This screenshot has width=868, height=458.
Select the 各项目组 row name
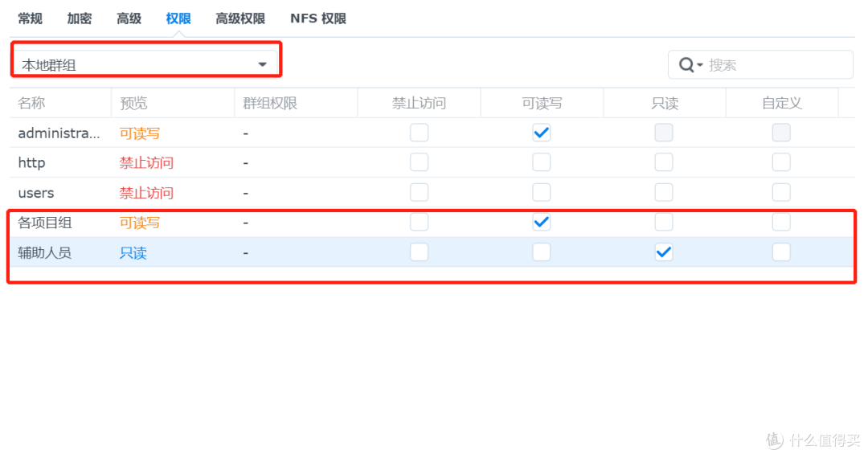[x=45, y=223]
